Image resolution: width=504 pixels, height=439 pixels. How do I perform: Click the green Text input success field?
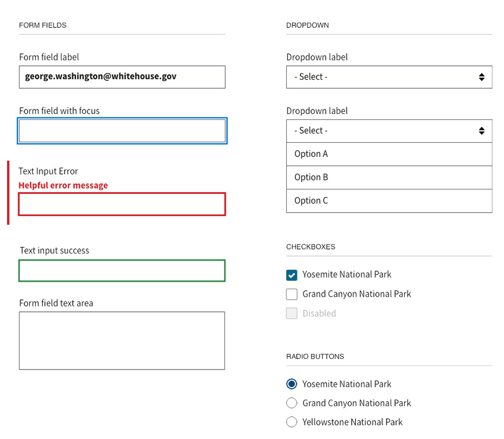pos(122,271)
